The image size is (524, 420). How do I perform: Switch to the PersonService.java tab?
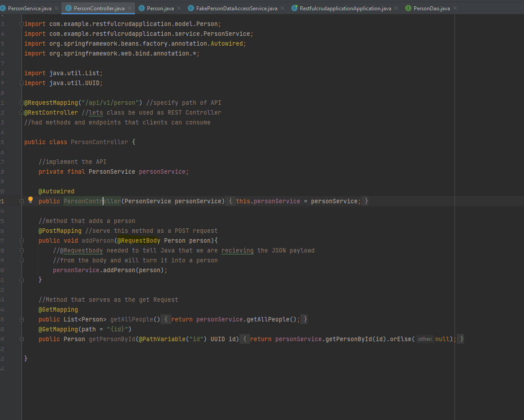pyautogui.click(x=30, y=9)
